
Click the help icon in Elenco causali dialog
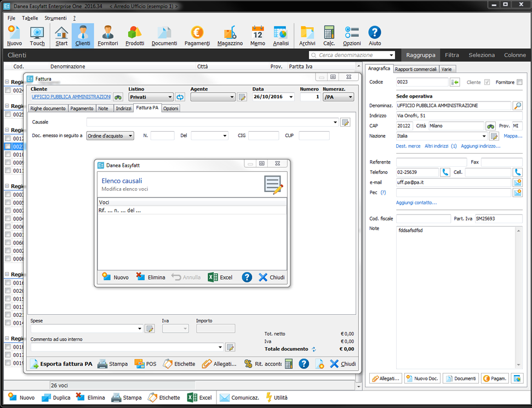click(247, 277)
